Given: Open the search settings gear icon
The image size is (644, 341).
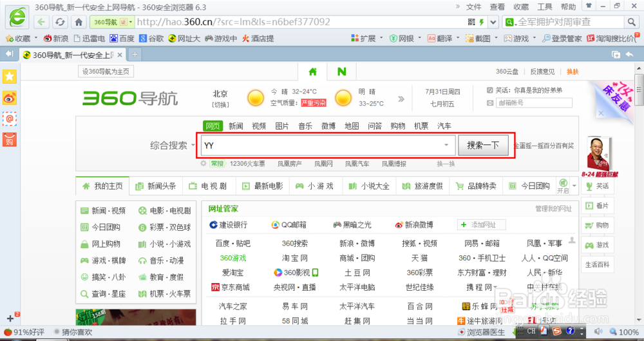Looking at the screenshot, I should (x=203, y=164).
